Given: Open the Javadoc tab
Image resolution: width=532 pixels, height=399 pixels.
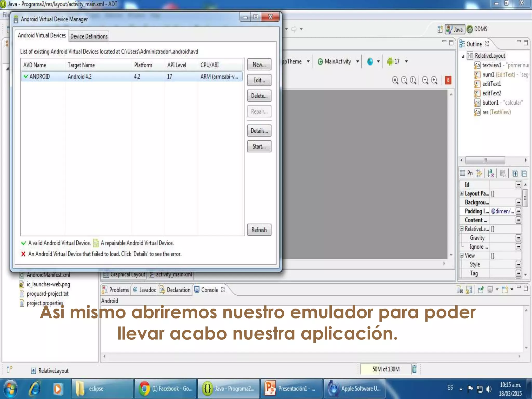Looking at the screenshot, I should [145, 290].
